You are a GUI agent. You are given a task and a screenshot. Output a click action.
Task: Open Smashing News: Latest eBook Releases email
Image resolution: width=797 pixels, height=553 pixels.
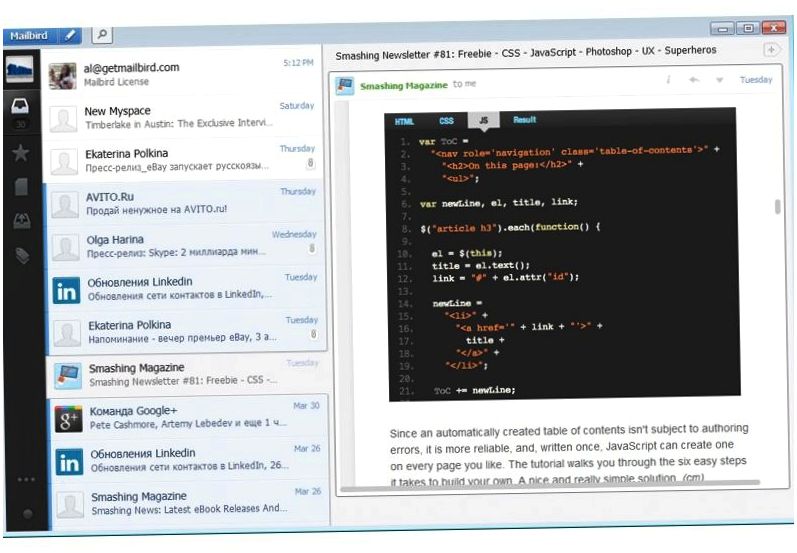coord(191,503)
